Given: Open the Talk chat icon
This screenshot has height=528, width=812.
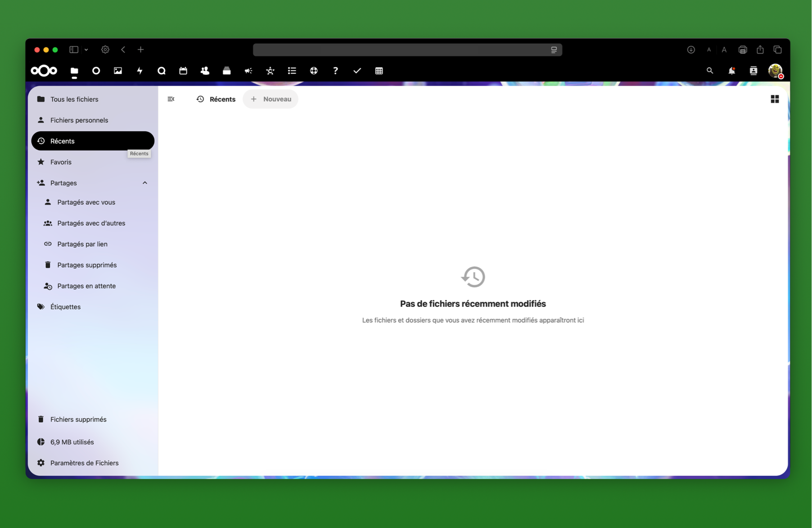Looking at the screenshot, I should (161, 71).
